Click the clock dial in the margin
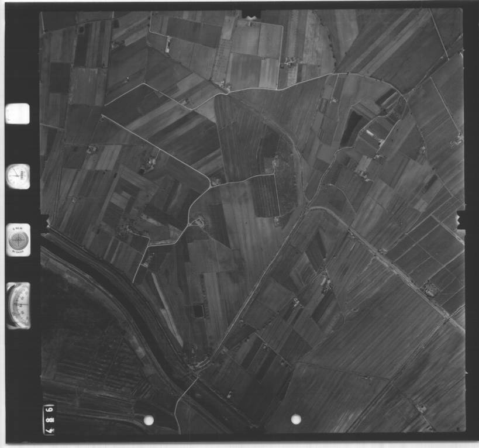The height and width of the screenshot is (448, 479). pyautogui.click(x=18, y=175)
